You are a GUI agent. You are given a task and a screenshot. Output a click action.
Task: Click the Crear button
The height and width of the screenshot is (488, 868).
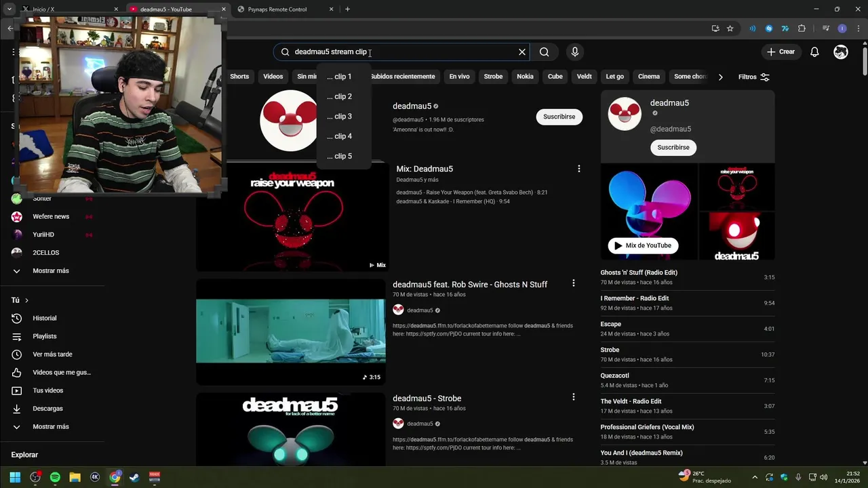coord(781,52)
